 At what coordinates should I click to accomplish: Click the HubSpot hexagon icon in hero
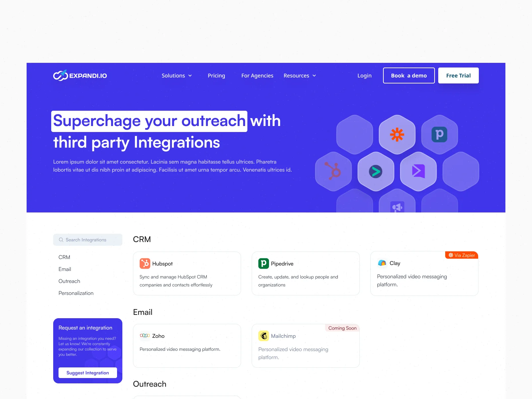333,171
